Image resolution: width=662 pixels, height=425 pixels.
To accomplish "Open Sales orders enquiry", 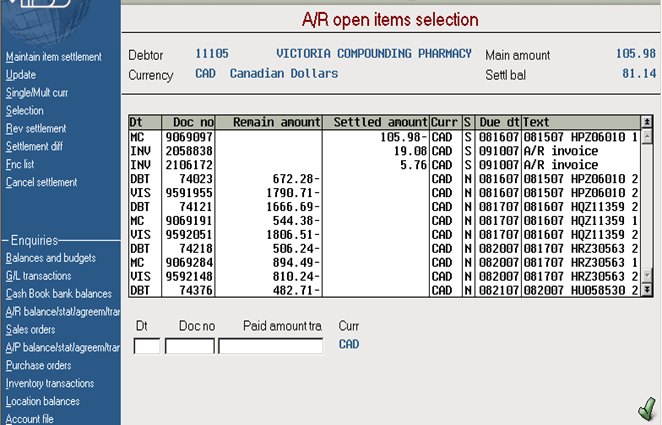I will [30, 330].
